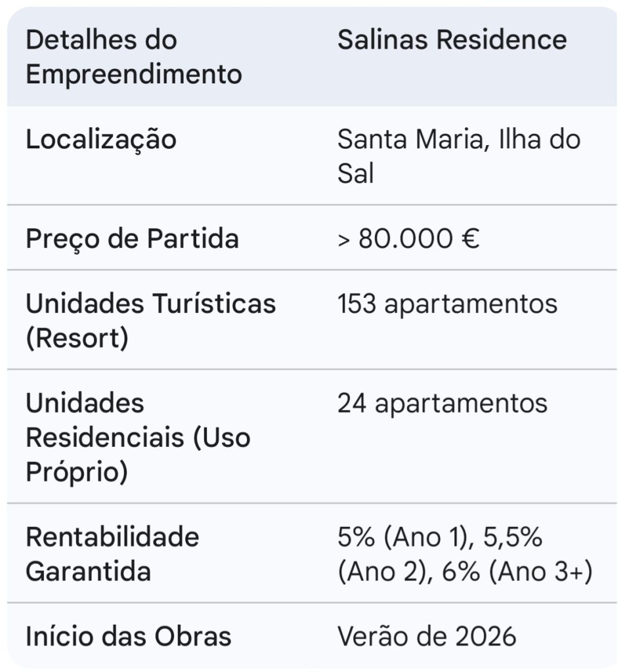The width and height of the screenshot is (629, 672).
Task: Select the "24 apartamentos" value
Action: point(442,403)
